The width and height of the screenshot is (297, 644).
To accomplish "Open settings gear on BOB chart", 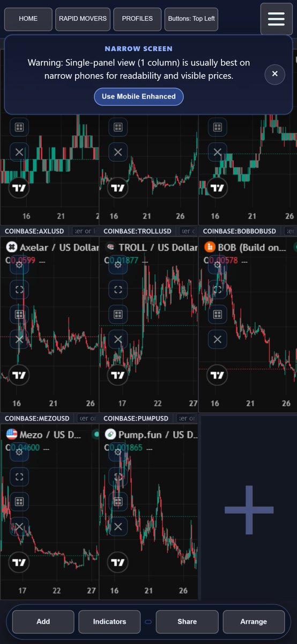I will (x=217, y=265).
